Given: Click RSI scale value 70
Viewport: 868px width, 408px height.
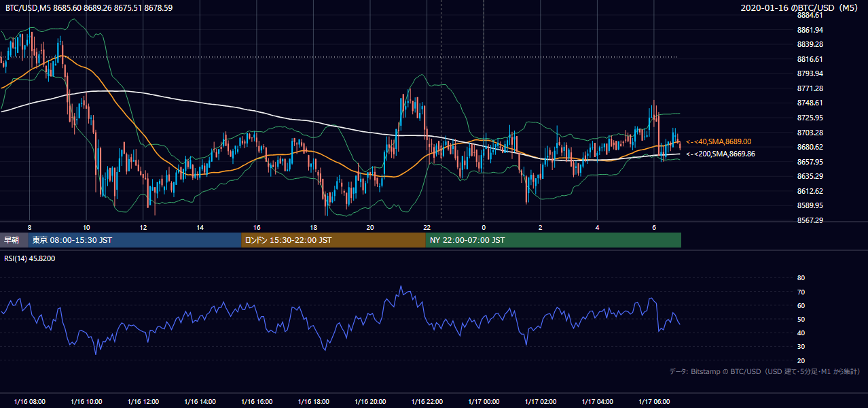Looking at the screenshot, I should (801, 292).
